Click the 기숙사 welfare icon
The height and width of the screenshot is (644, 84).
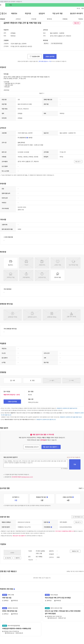click(26, 263)
